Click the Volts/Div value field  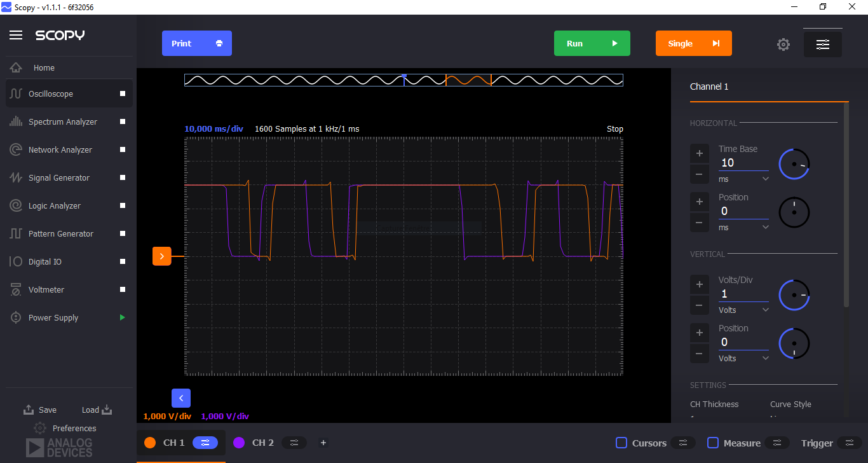pos(743,294)
